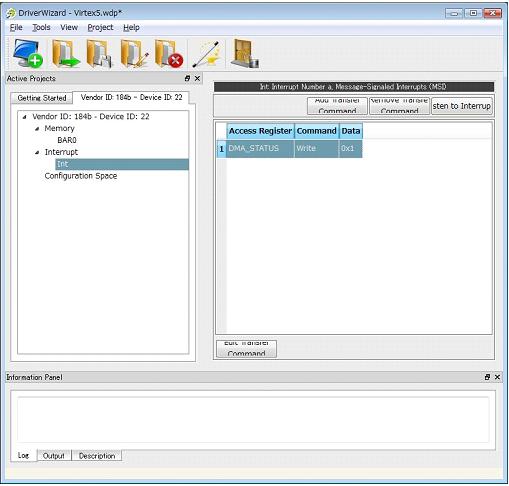
Task: Click the edit project folder icon with pencil
Action: click(x=134, y=53)
